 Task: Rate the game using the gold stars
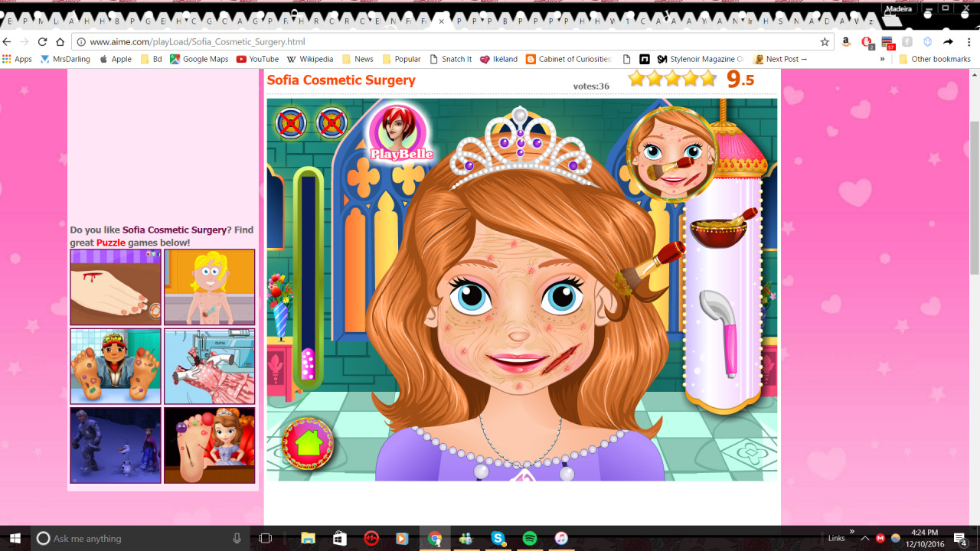pos(672,78)
